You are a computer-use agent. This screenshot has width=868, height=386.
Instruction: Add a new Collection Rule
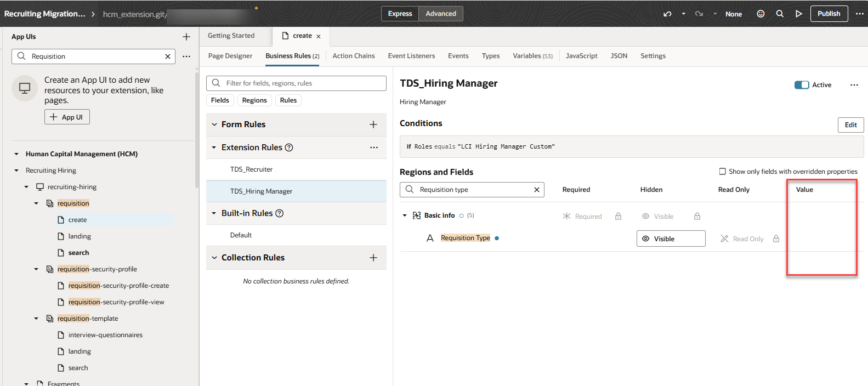coord(373,258)
